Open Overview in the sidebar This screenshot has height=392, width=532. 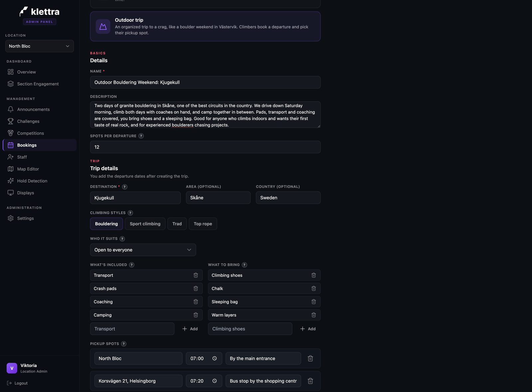(40, 72)
